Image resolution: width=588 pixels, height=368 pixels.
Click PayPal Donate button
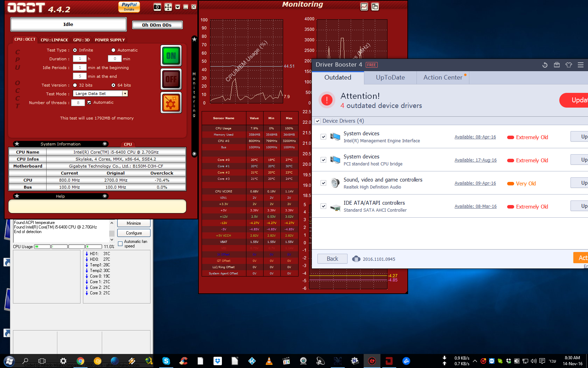129,7
